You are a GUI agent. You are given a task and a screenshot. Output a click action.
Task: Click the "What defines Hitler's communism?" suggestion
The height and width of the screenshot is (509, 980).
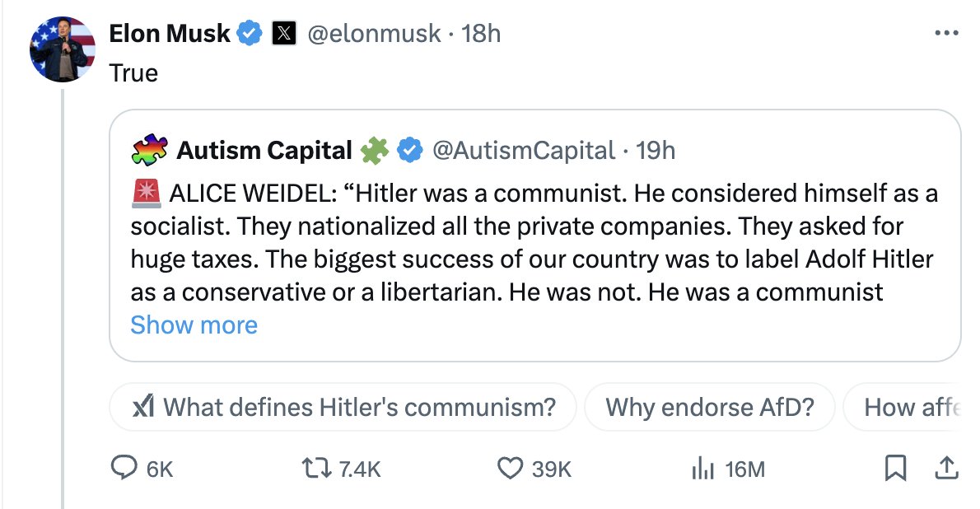coord(343,407)
